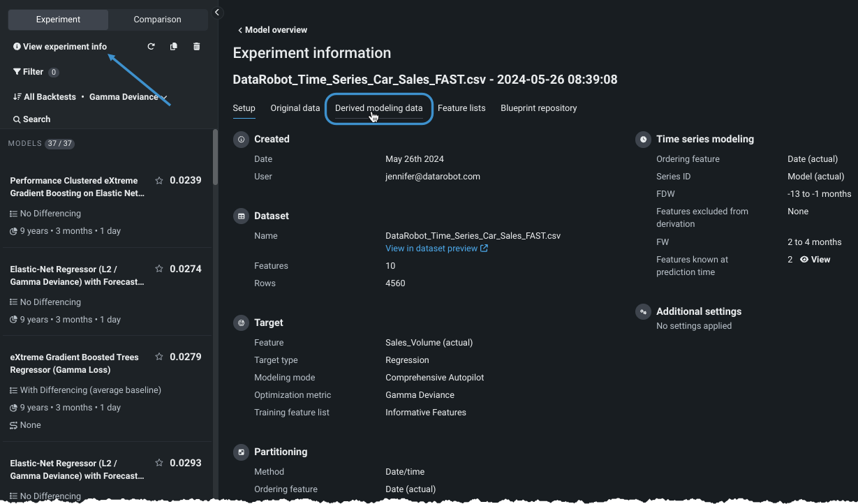
Task: Click the duplicate experiment icon
Action: [174, 47]
